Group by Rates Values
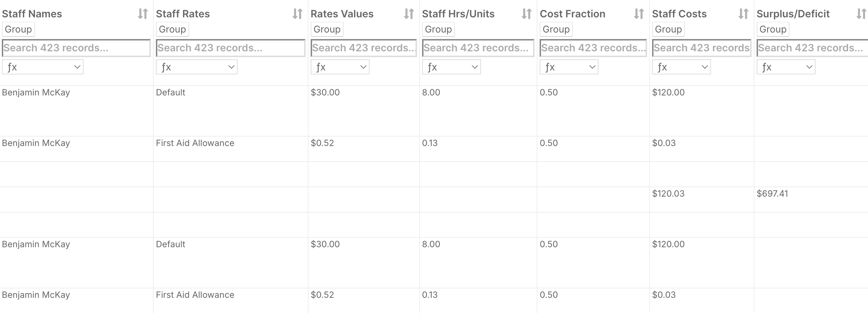 327,29
